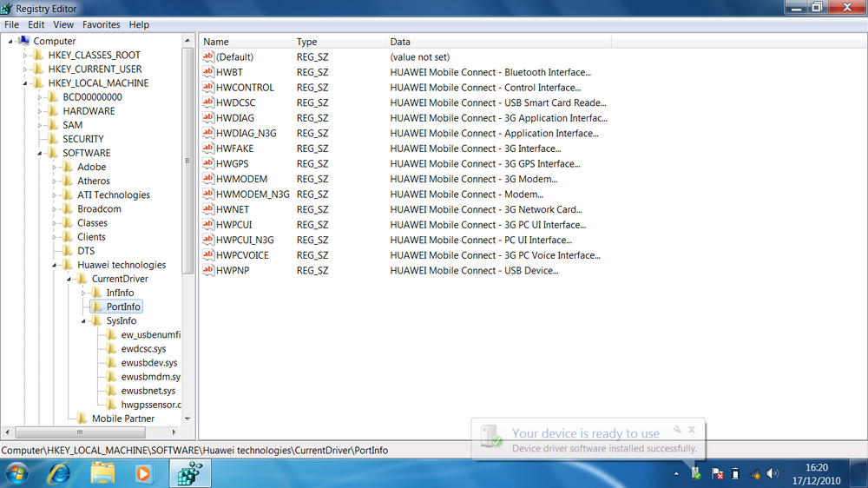Click the scroll right arrow in tree
Viewport: 868px width, 488px height.
(174, 432)
